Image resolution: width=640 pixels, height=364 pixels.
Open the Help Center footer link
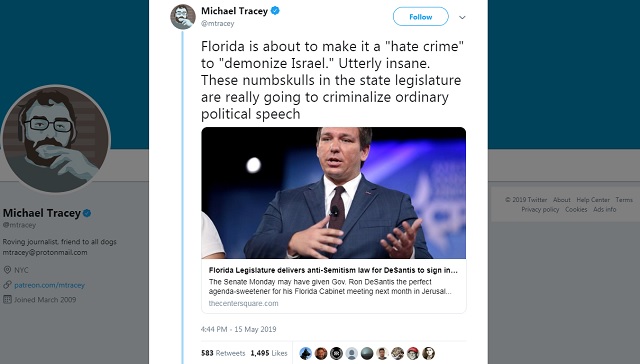pyautogui.click(x=593, y=200)
